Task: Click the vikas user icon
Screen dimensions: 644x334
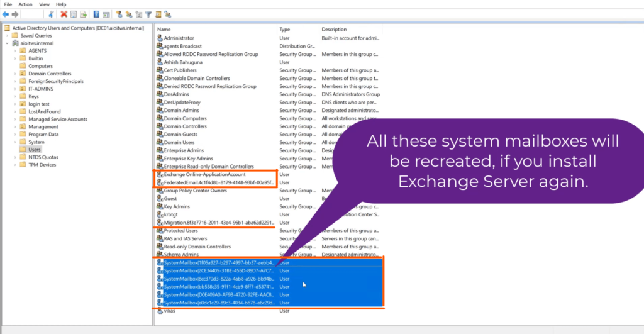Action: pyautogui.click(x=160, y=311)
